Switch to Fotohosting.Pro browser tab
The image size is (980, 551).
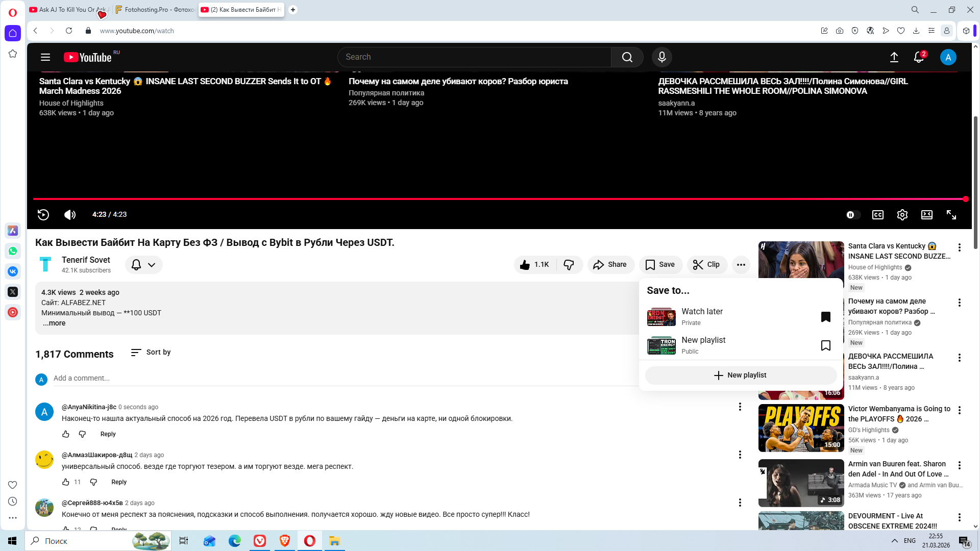pyautogui.click(x=155, y=10)
